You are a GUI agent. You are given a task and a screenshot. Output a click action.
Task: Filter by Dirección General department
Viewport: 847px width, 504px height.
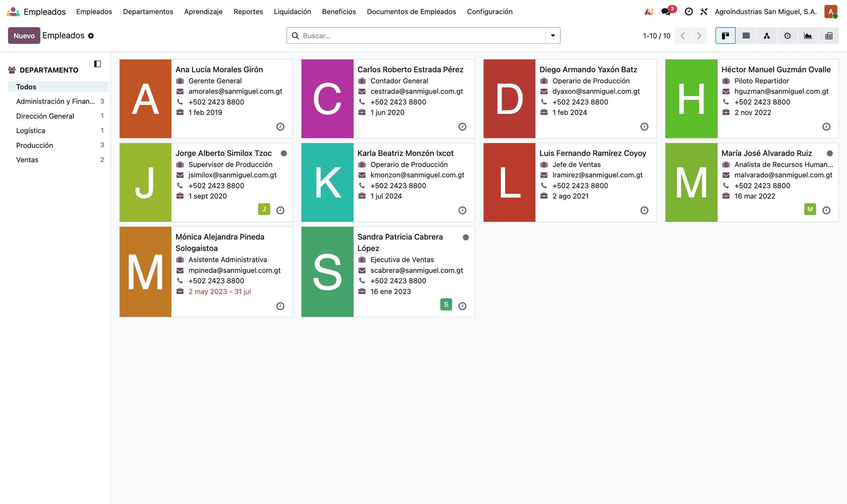58,116
